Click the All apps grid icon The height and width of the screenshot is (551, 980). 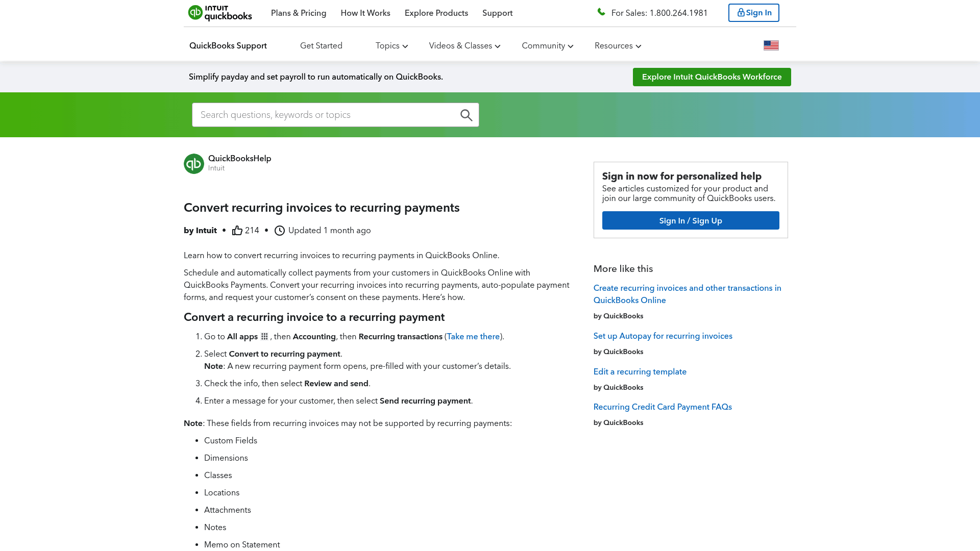tap(264, 337)
